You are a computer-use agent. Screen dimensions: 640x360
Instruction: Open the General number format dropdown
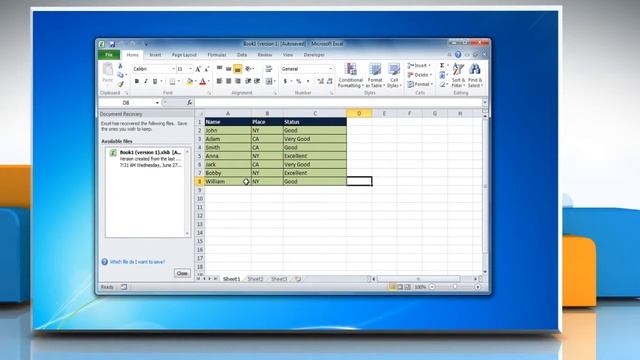(330, 69)
